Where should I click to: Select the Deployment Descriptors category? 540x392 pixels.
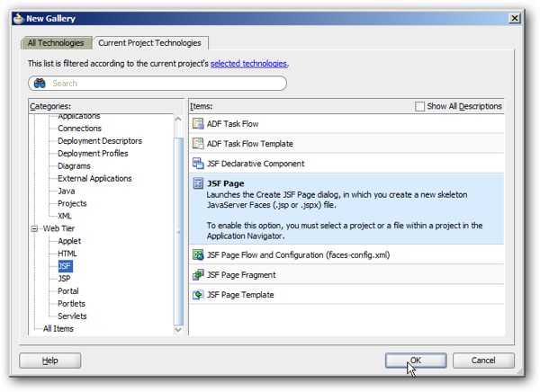pos(100,141)
